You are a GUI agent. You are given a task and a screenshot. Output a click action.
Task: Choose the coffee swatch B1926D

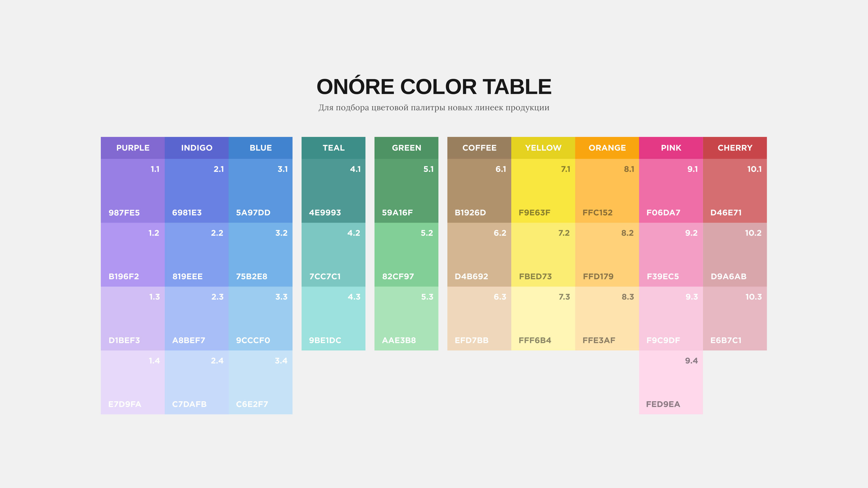coord(479,191)
